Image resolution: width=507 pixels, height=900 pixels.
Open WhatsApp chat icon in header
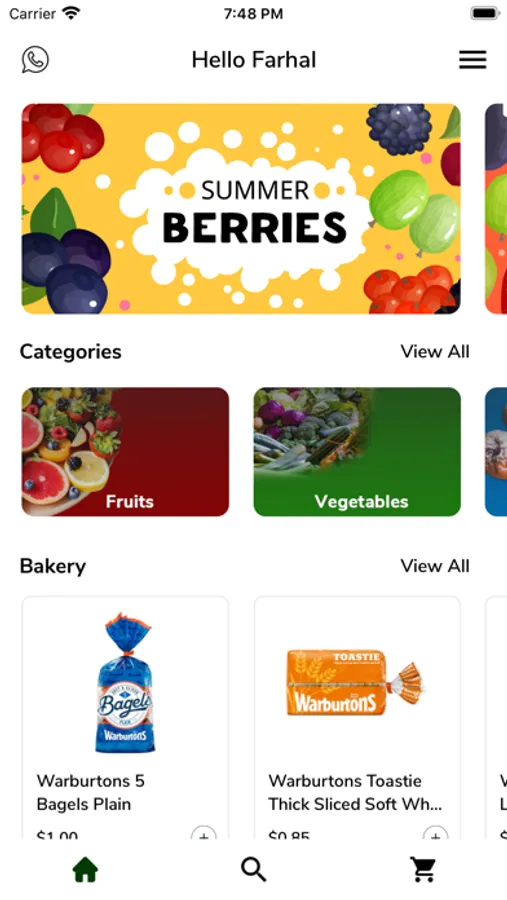click(x=36, y=60)
